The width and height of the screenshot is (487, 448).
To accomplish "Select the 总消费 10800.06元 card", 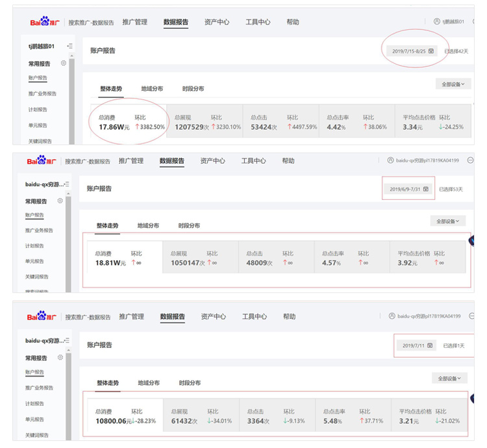I will point(125,415).
